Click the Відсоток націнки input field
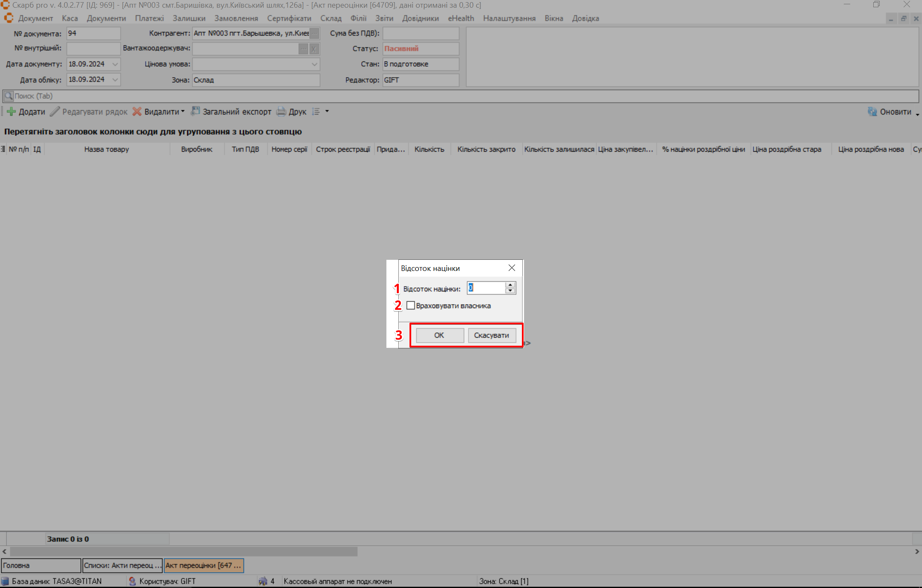 pyautogui.click(x=486, y=288)
